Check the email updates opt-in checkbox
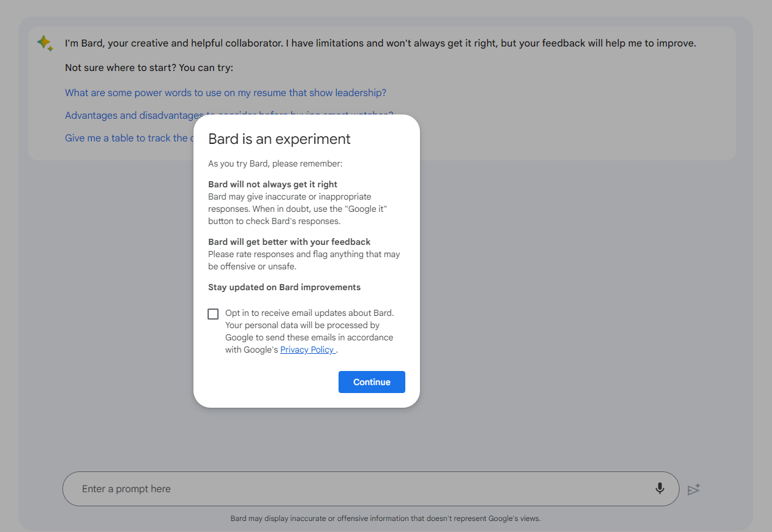Screen dimensions: 772x532 pos(213,314)
